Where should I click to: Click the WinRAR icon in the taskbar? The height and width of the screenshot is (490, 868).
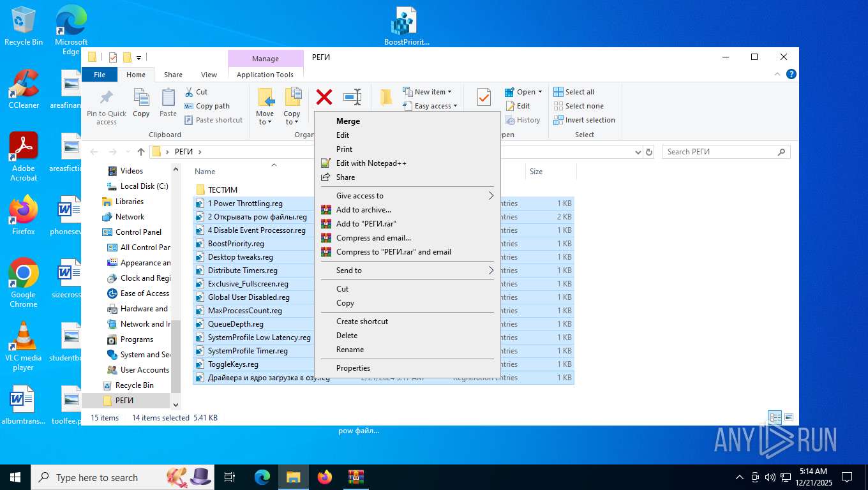(355, 477)
